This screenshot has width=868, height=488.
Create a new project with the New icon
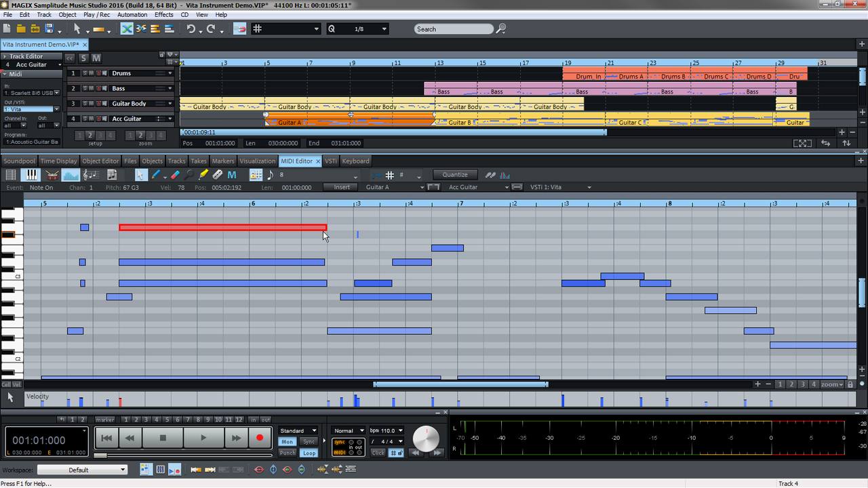(7, 29)
